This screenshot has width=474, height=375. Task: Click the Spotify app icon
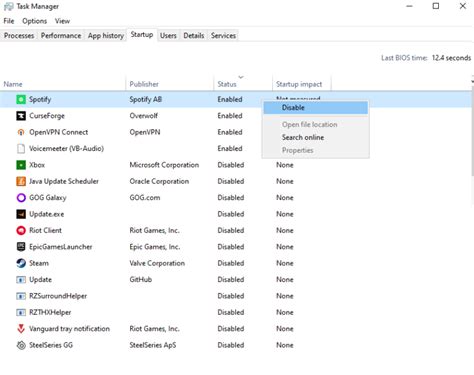[21, 99]
